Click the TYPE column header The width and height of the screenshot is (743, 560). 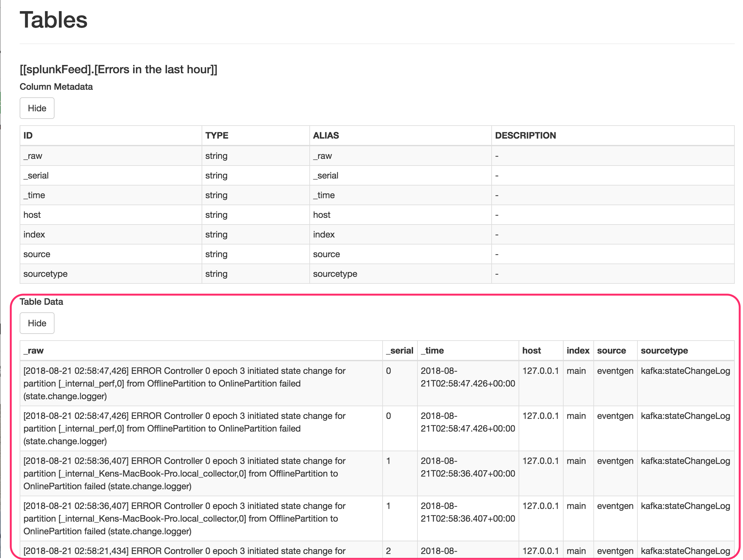[216, 135]
